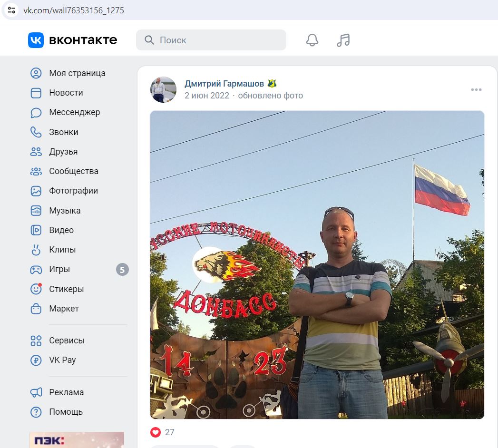498x448 pixels.
Task: Open the music note player icon
Action: click(343, 40)
